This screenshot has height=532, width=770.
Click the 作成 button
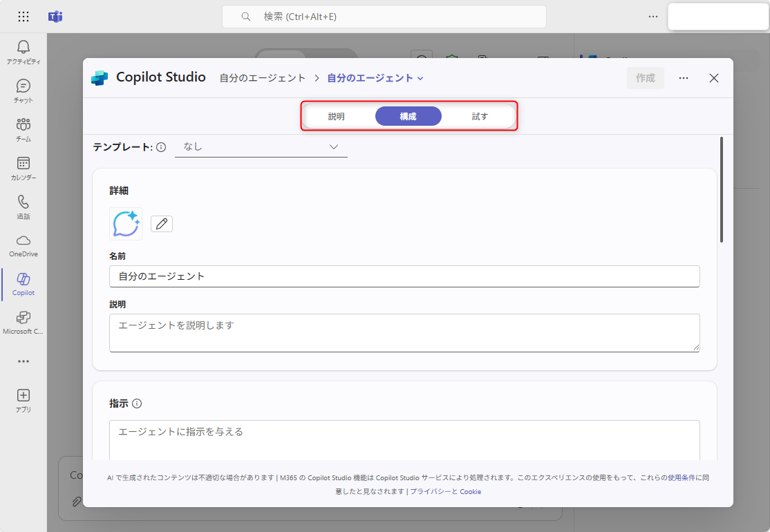coord(646,78)
